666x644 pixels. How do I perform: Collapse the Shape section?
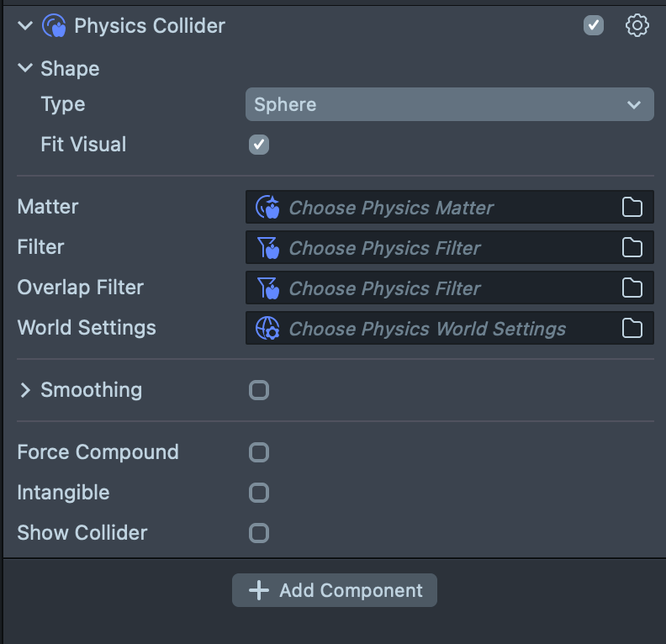(x=25, y=69)
